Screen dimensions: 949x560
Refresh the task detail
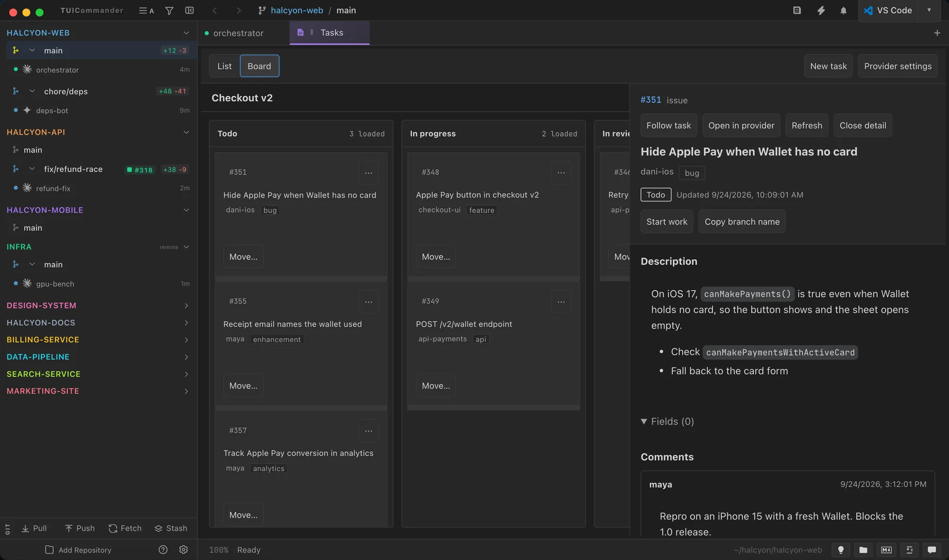pyautogui.click(x=807, y=125)
